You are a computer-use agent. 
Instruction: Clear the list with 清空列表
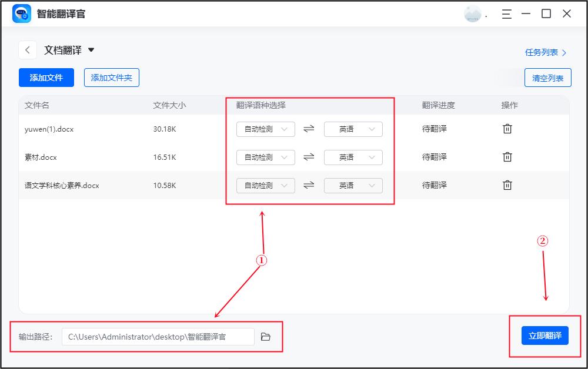pos(548,78)
